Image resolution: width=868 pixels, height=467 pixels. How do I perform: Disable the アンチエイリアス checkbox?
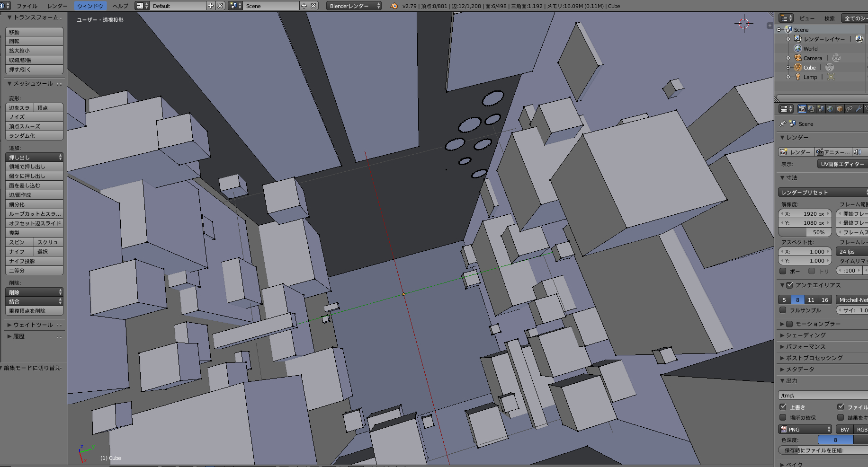[x=789, y=285]
